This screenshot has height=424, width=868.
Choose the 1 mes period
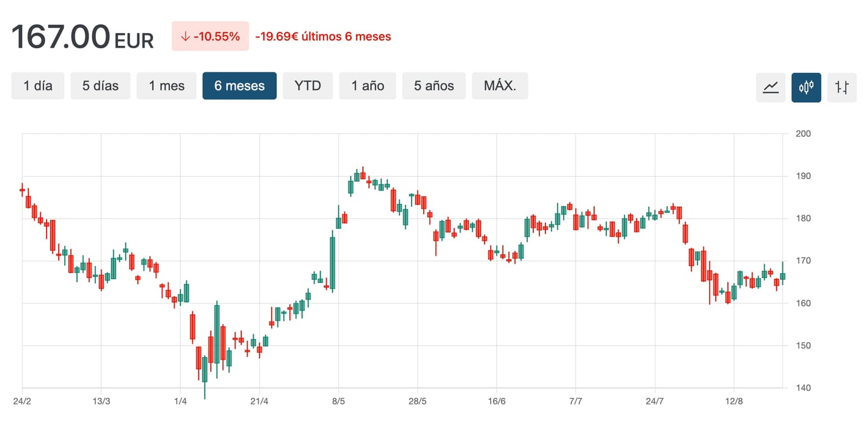pos(167,86)
